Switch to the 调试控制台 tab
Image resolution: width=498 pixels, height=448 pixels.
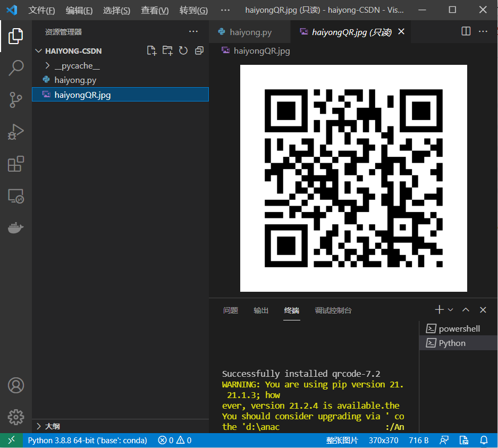coord(333,310)
